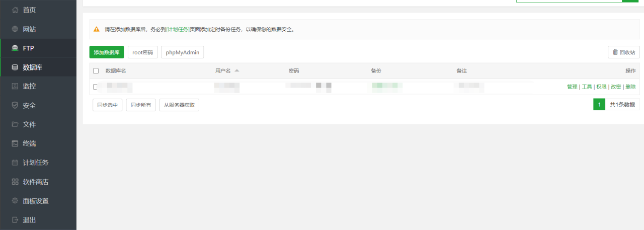Click the 备份 column header
The image size is (644, 230).
pyautogui.click(x=376, y=71)
